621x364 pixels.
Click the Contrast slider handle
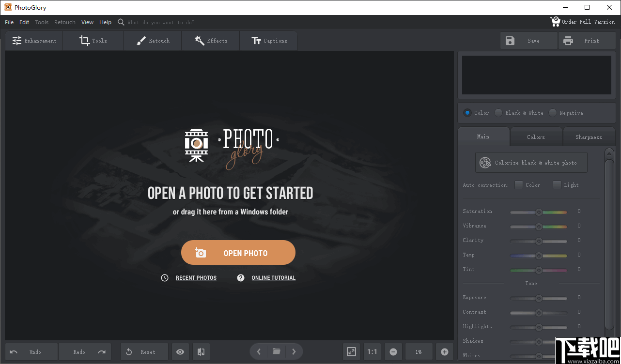(x=539, y=313)
